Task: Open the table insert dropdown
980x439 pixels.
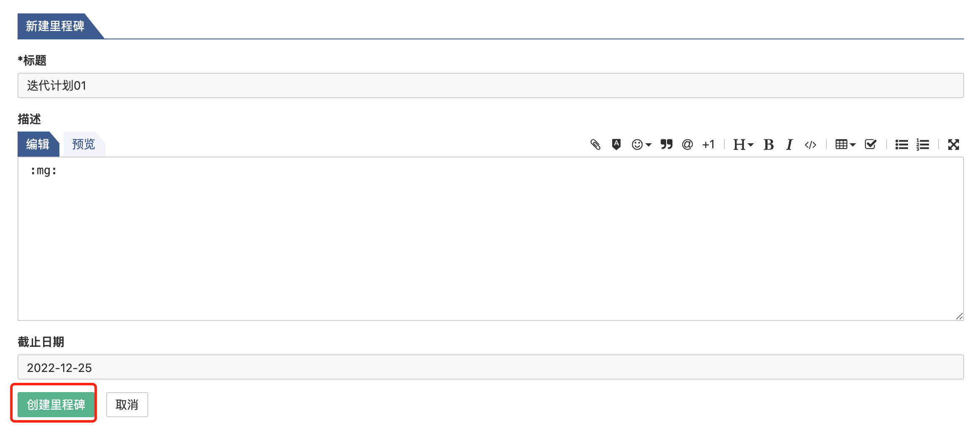Action: pos(845,145)
